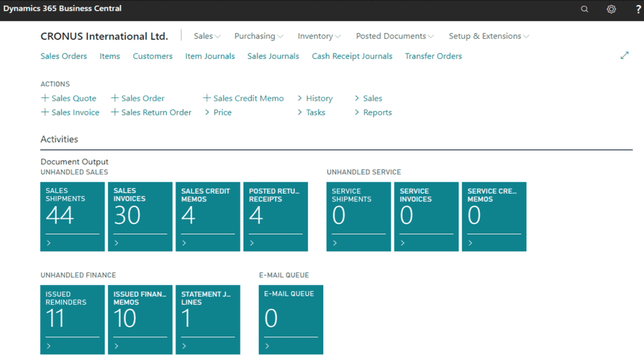644x363 pixels.
Task: Open the Purchasing menu
Action: pos(258,36)
